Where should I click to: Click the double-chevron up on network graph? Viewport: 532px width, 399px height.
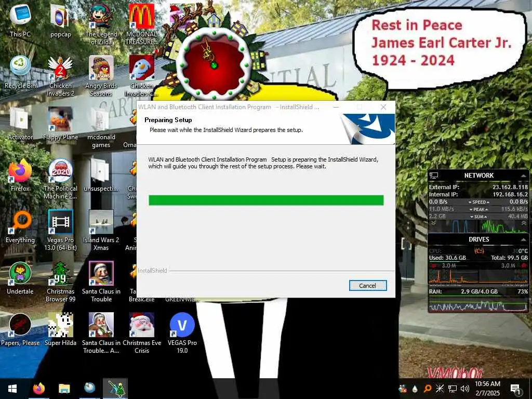[524, 223]
